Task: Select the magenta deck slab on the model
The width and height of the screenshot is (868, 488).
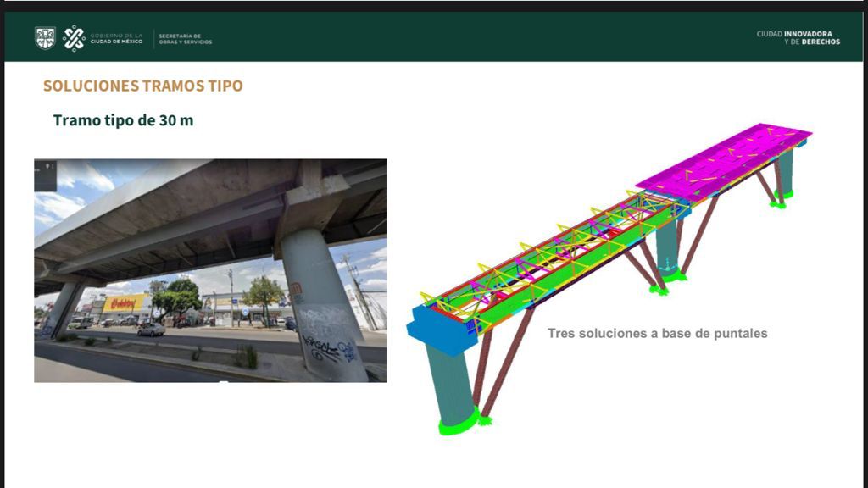Action: (724, 161)
